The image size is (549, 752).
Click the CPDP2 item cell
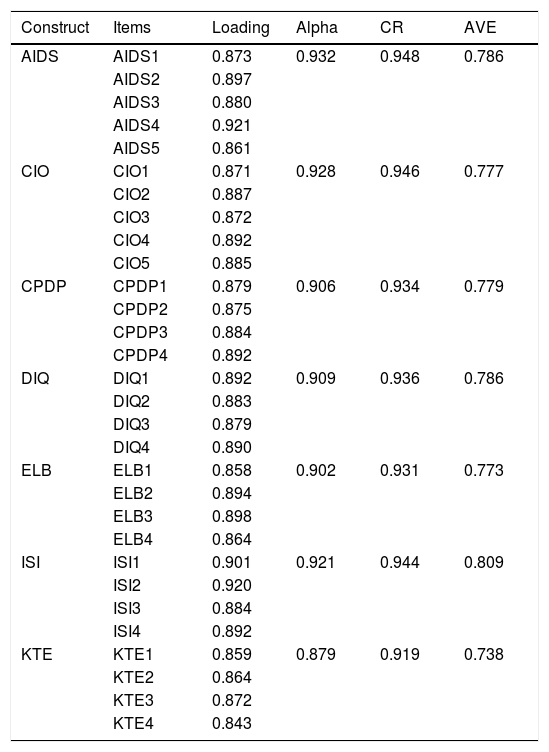[140, 309]
